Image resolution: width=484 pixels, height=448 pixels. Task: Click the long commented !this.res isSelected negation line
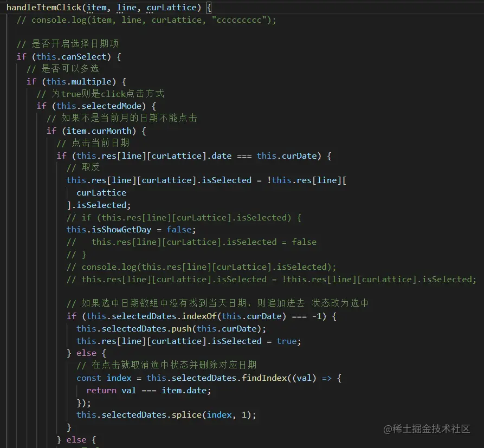(272, 280)
